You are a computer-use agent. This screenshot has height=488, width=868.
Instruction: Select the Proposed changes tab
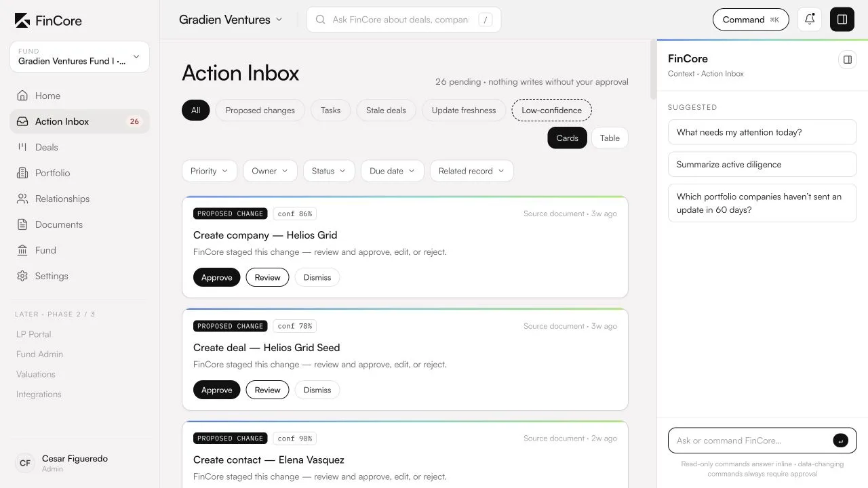[260, 110]
